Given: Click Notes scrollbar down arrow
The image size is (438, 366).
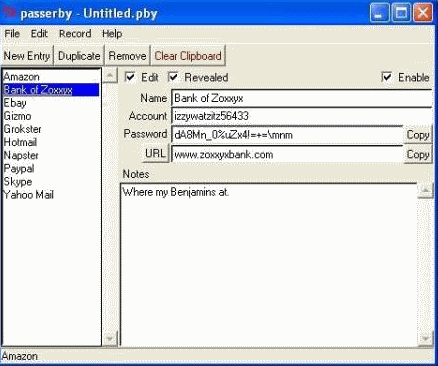Looking at the screenshot, I should point(425,339).
